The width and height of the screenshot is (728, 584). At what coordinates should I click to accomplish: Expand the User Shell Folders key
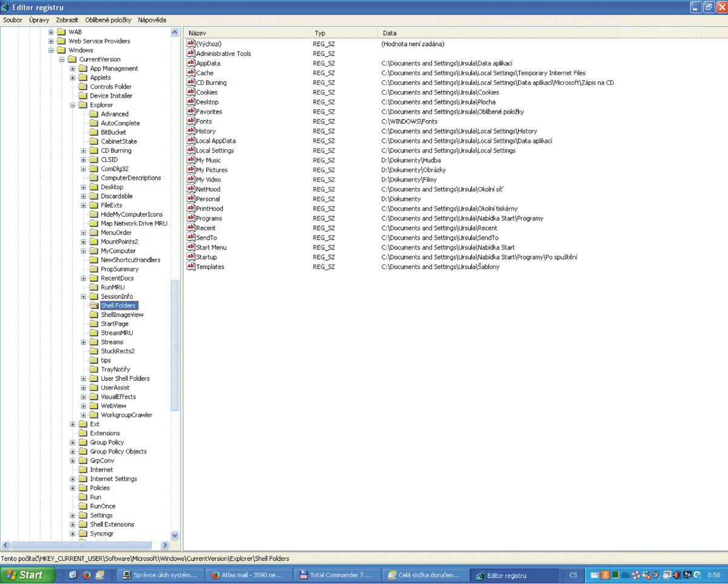tap(84, 378)
